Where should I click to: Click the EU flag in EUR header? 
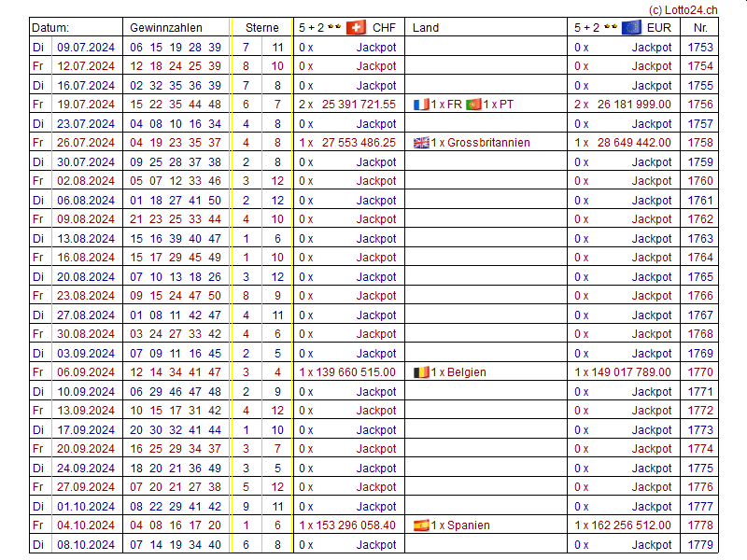[631, 28]
